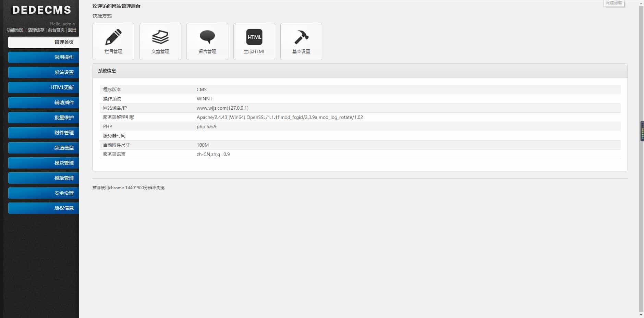
Task: Click the 清理缓存 link
Action: (36, 30)
